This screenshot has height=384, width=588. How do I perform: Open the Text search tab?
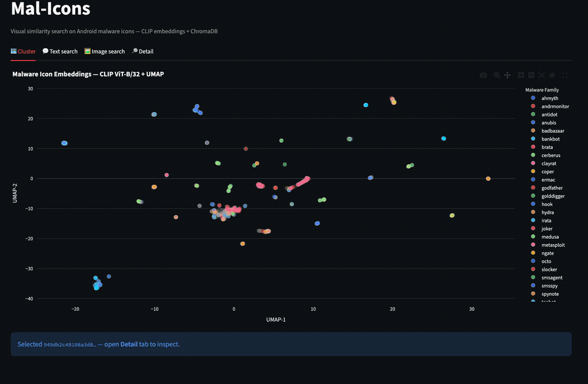(60, 51)
